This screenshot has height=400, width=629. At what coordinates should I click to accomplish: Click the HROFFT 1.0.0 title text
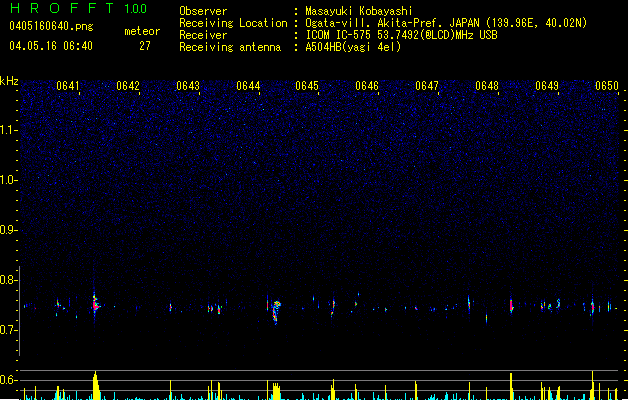tap(78, 8)
